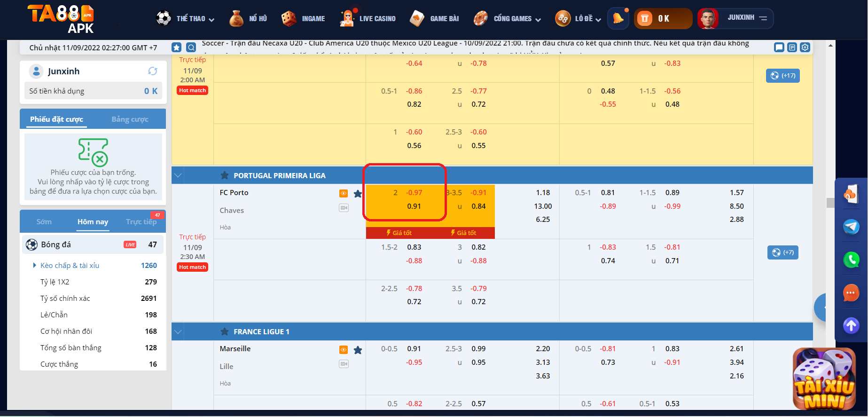Open the +7 more markets button
Image resolution: width=868 pixels, height=417 pixels.
click(x=782, y=252)
